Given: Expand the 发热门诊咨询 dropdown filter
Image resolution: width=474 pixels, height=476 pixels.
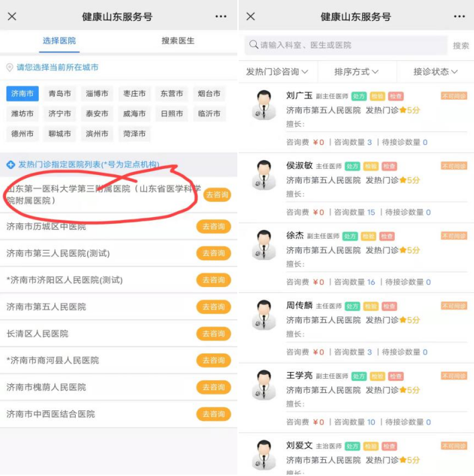Looking at the screenshot, I should (278, 72).
